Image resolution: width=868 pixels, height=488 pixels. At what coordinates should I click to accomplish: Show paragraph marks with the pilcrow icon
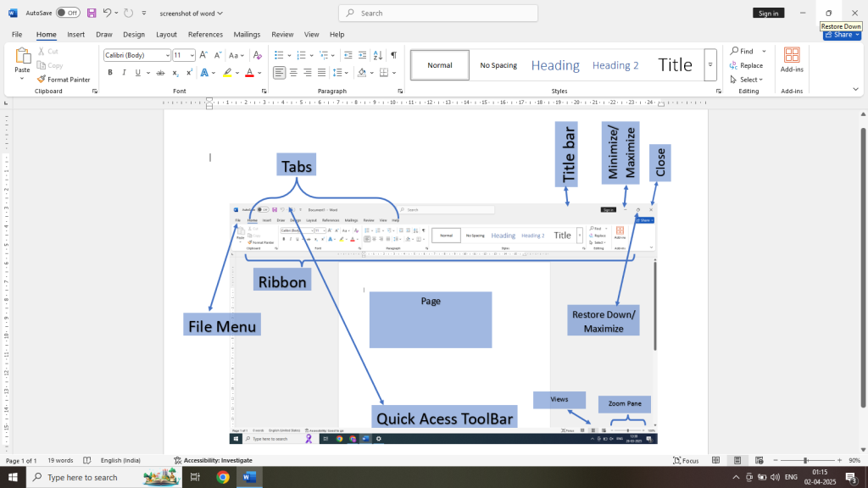tap(392, 54)
